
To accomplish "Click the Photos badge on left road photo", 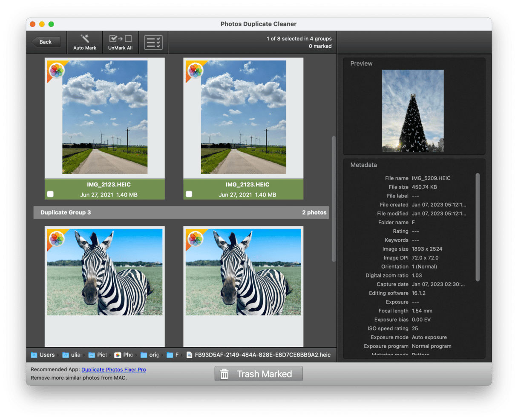I will (57, 70).
